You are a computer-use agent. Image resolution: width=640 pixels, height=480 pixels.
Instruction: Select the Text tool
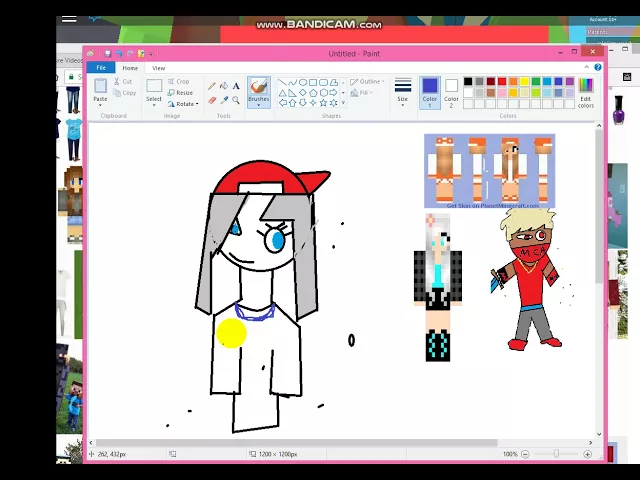[236, 86]
